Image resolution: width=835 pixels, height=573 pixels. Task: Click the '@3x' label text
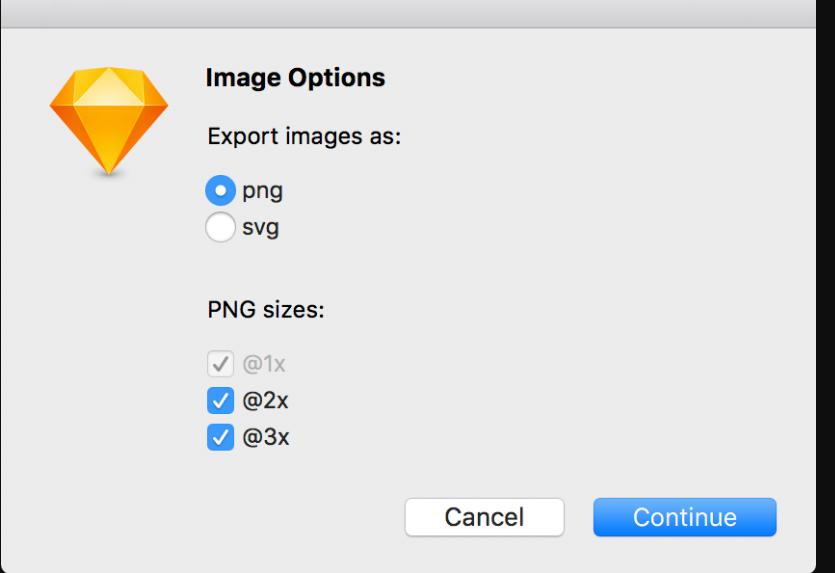click(x=266, y=437)
